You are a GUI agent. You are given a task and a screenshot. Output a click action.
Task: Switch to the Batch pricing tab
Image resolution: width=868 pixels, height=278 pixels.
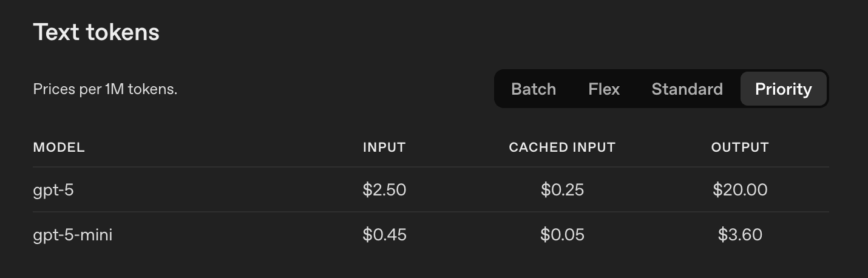(x=534, y=89)
